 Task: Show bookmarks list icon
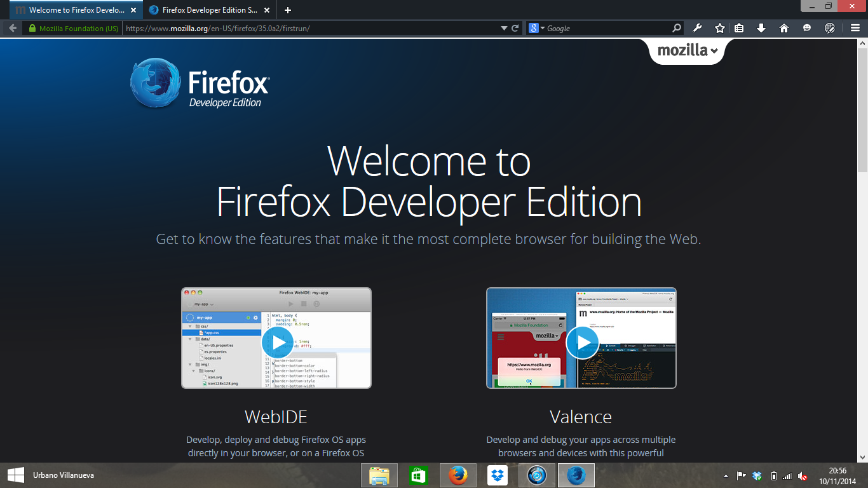pos(739,28)
